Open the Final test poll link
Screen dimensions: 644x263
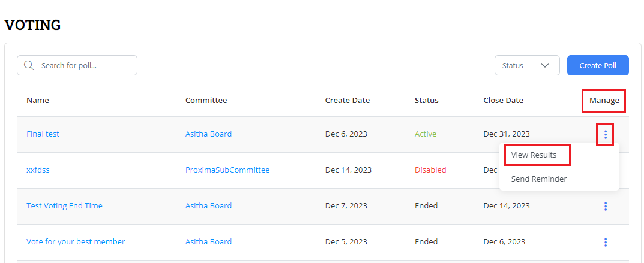43,134
